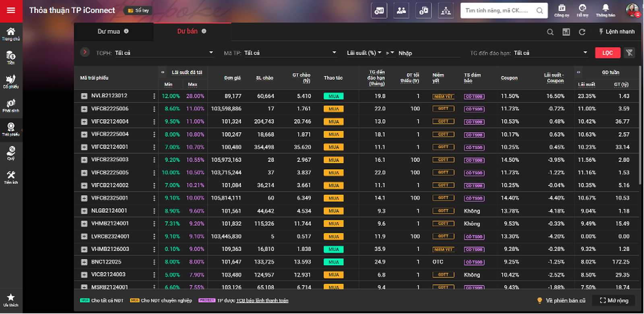Toggle the minus box beside BNC122025
Image resolution: width=644 pixels, height=314 pixels.
pos(84,262)
